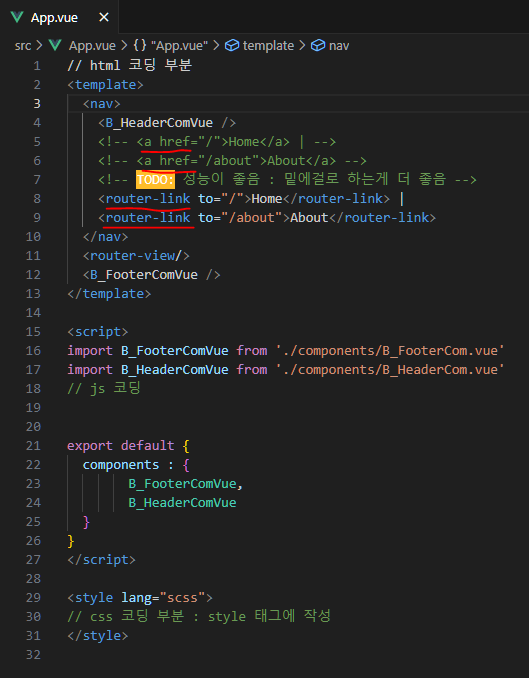Click the cube icon beside template breadcrumb
The width and height of the screenshot is (529, 678).
click(232, 45)
